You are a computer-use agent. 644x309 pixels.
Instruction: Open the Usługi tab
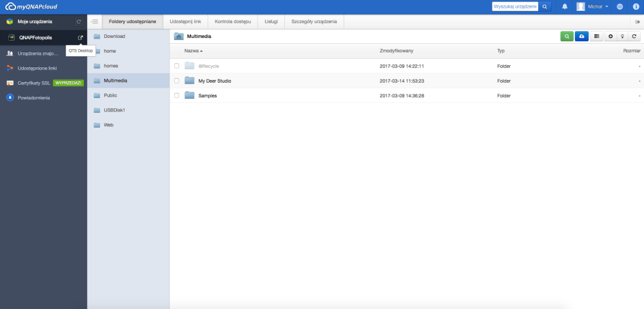[x=271, y=22]
